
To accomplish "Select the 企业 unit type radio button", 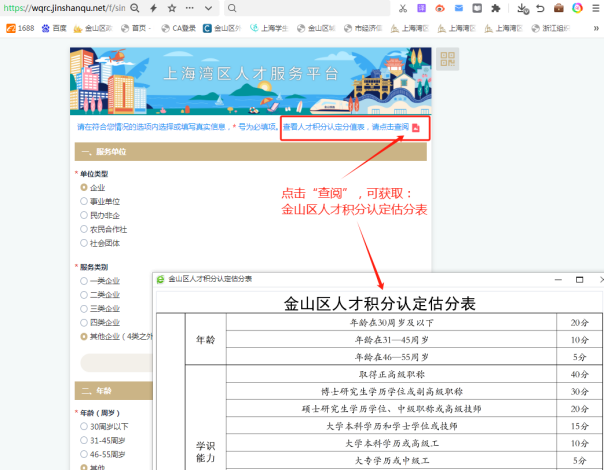I will pos(84,187).
